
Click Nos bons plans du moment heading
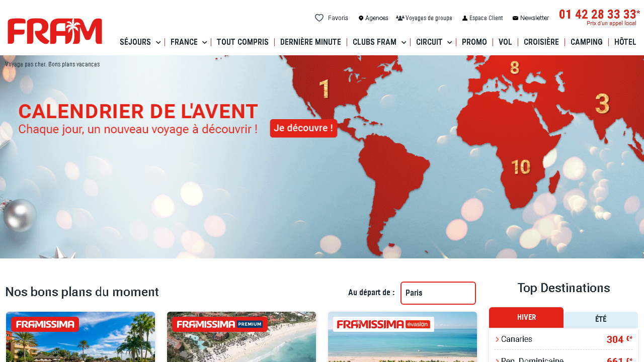tap(82, 292)
